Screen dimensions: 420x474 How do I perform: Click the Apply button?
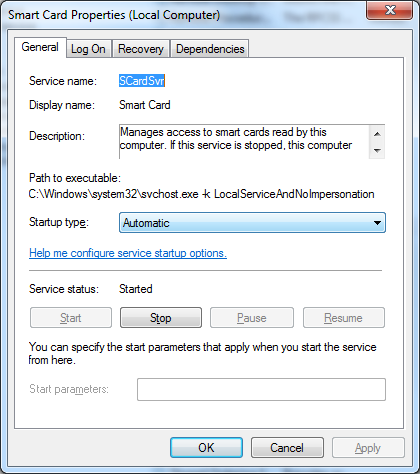(x=368, y=448)
